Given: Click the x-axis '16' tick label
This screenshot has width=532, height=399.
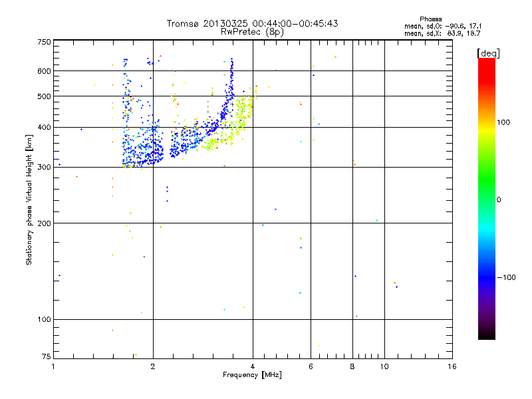Looking at the screenshot, I should click(452, 366).
